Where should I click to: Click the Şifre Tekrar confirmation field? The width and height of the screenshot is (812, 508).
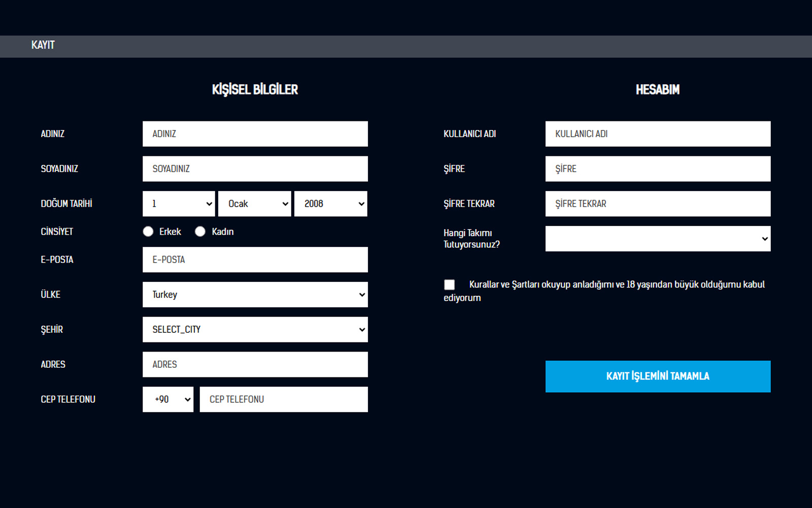658,204
